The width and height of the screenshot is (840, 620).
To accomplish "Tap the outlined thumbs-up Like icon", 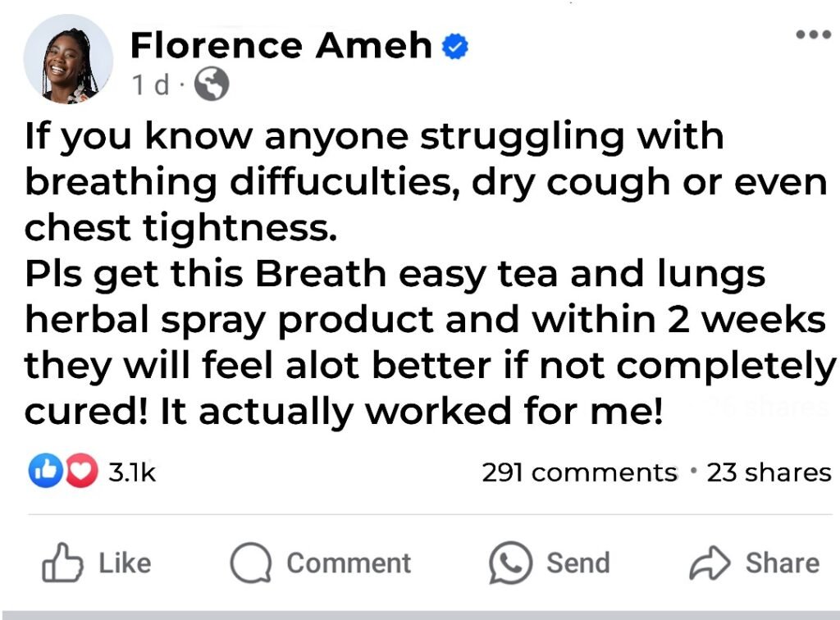I will tap(63, 563).
